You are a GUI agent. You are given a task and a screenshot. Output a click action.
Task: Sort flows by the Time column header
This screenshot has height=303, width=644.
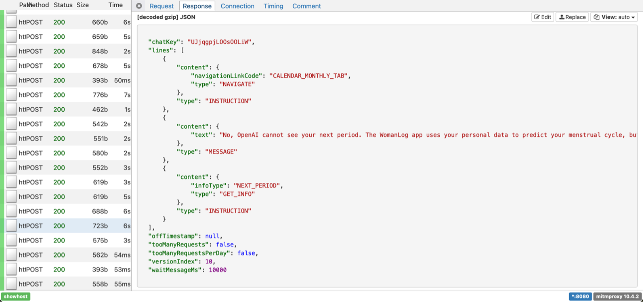pyautogui.click(x=115, y=5)
